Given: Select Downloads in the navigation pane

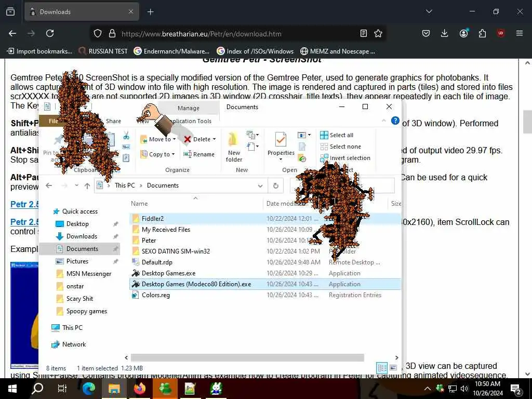Looking at the screenshot, I should 82,236.
